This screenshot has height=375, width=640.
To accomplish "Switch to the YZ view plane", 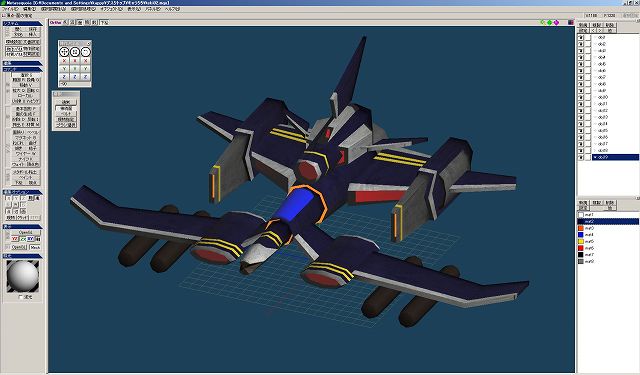I will click(x=15, y=239).
